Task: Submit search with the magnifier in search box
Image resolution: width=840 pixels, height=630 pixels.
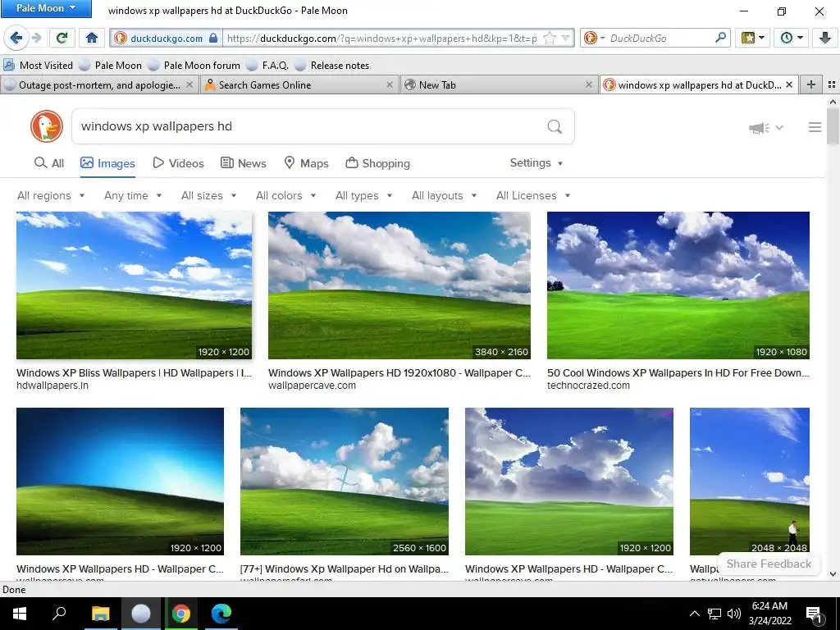Action: (555, 126)
